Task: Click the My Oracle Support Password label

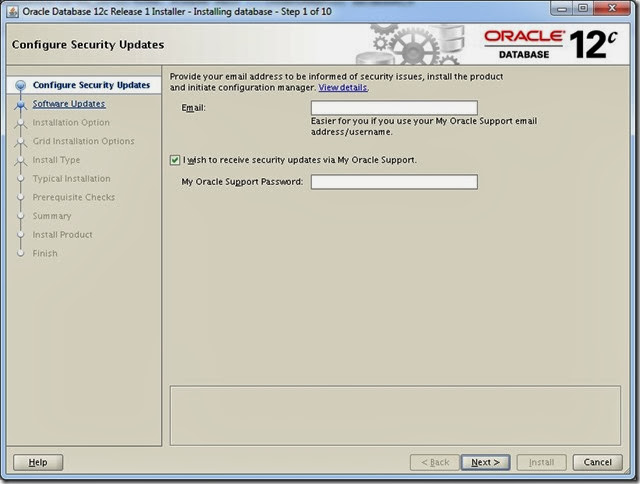Action: [242, 182]
